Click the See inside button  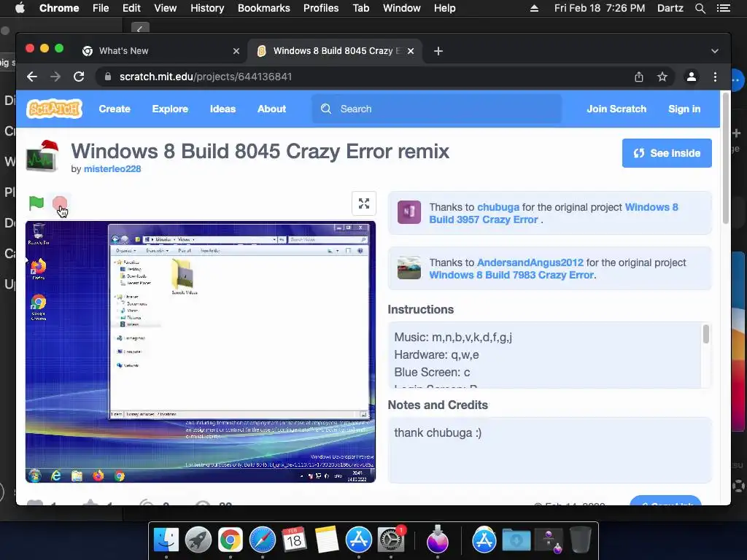point(667,153)
